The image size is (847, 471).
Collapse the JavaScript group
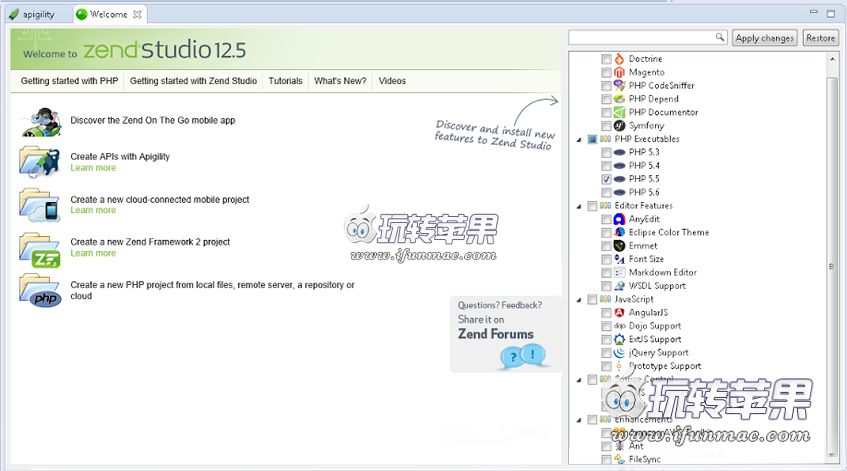point(579,300)
